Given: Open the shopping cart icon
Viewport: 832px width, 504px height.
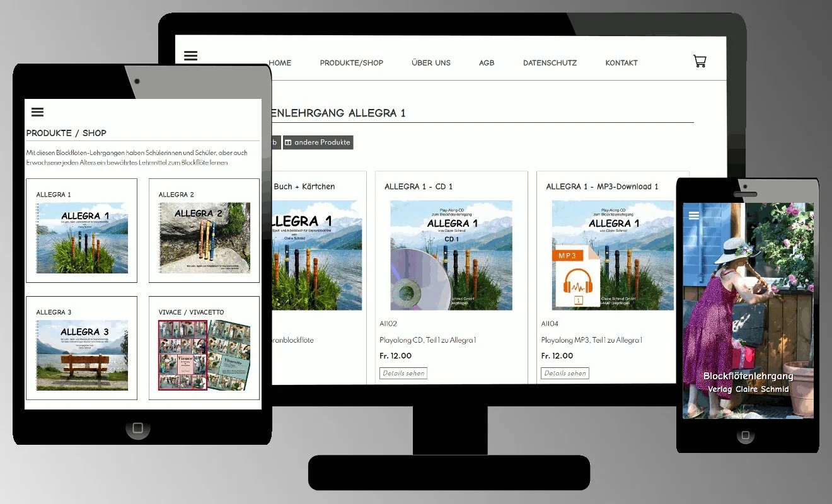Looking at the screenshot, I should pyautogui.click(x=700, y=61).
